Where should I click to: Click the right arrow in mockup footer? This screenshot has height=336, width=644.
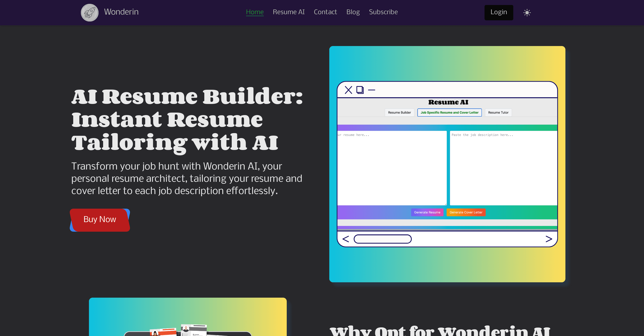point(549,239)
